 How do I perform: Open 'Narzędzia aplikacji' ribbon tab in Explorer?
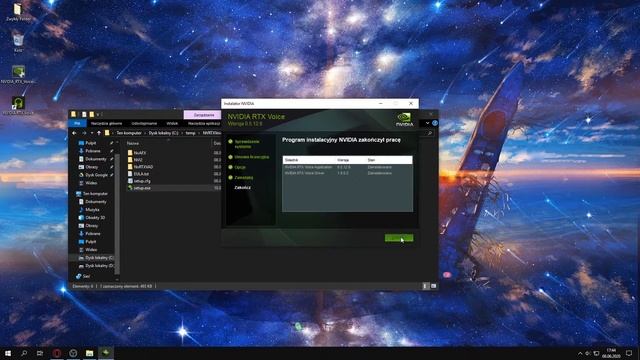pyautogui.click(x=204, y=123)
